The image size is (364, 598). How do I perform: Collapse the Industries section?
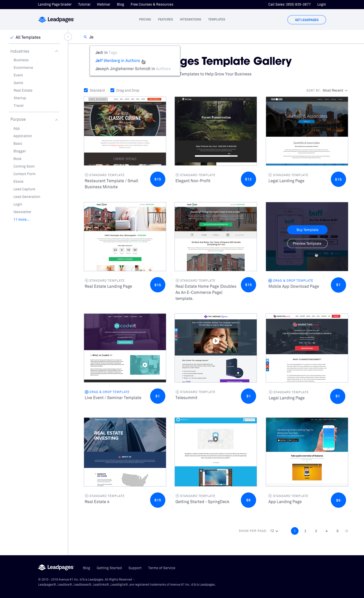[x=57, y=51]
